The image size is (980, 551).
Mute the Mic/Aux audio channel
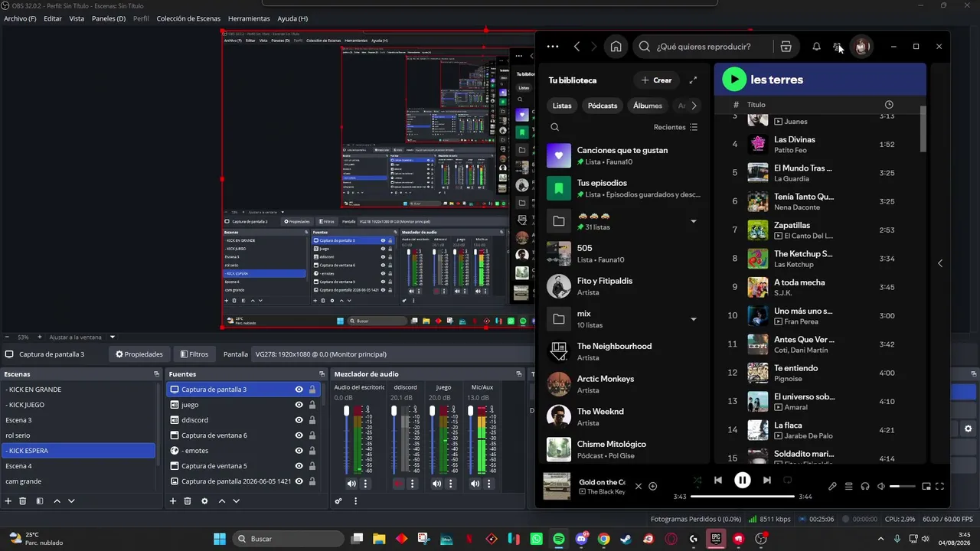(475, 484)
